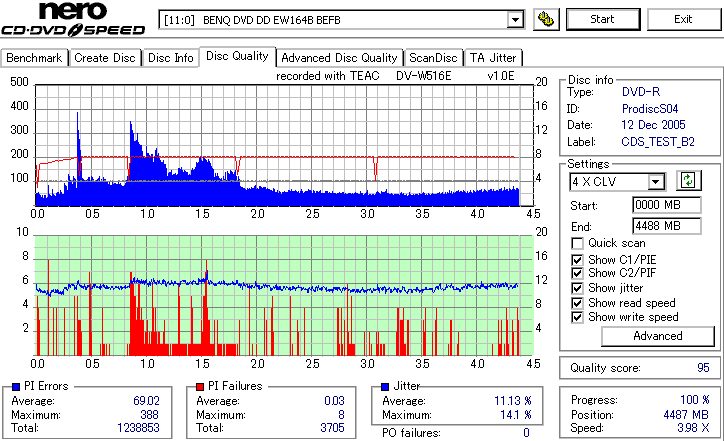Click the PI Errors upper graph
The height and width of the screenshot is (441, 724).
coord(284,145)
